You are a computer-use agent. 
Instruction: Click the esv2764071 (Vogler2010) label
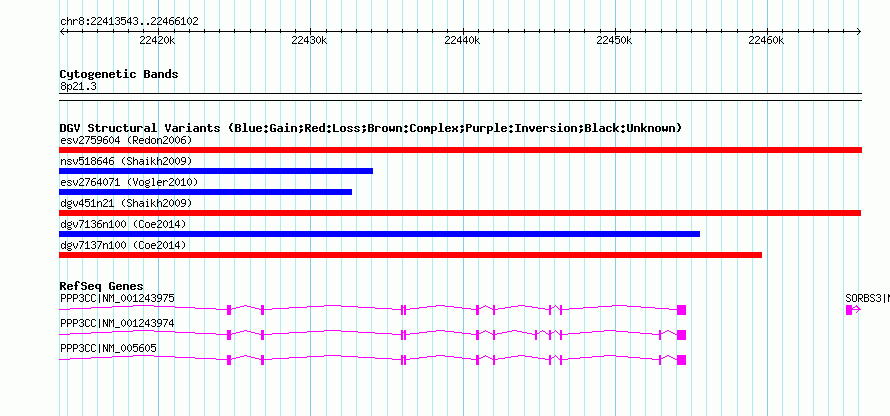pyautogui.click(x=129, y=182)
